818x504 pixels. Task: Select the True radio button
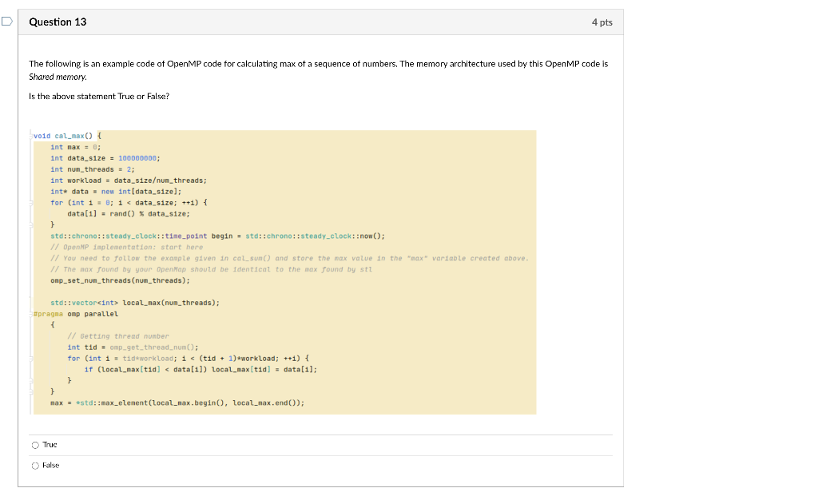36,444
